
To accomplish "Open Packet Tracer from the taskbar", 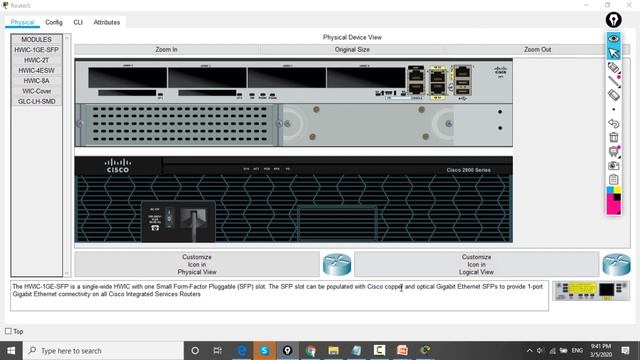I will tap(425, 351).
